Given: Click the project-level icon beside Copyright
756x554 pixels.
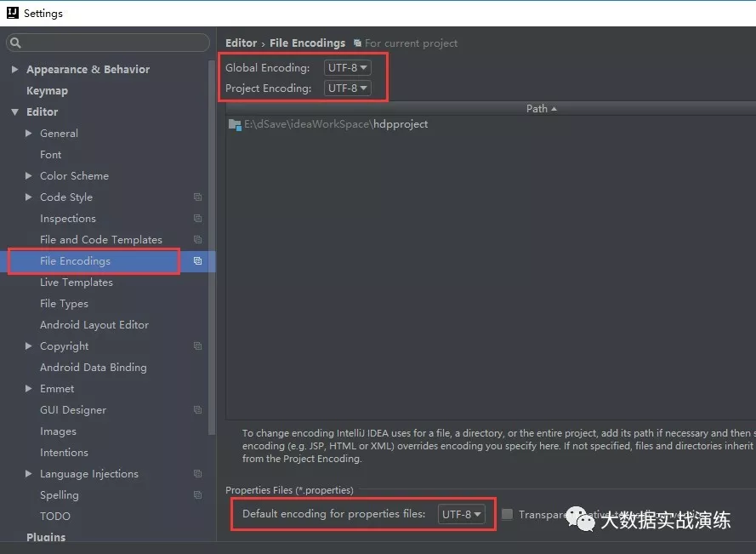Looking at the screenshot, I should point(197,346).
